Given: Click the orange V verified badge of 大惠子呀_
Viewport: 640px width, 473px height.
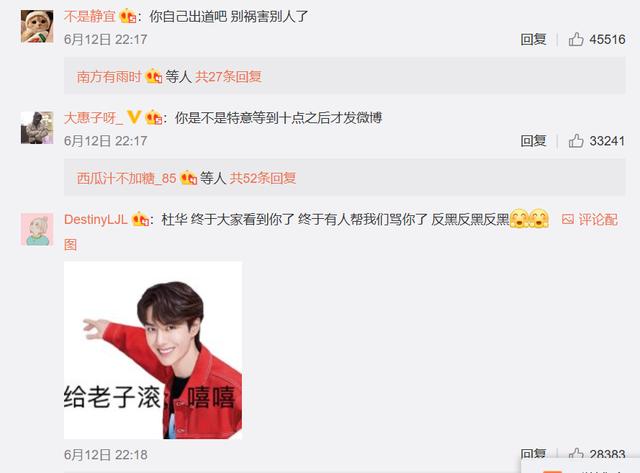Looking at the screenshot, I should (134, 118).
